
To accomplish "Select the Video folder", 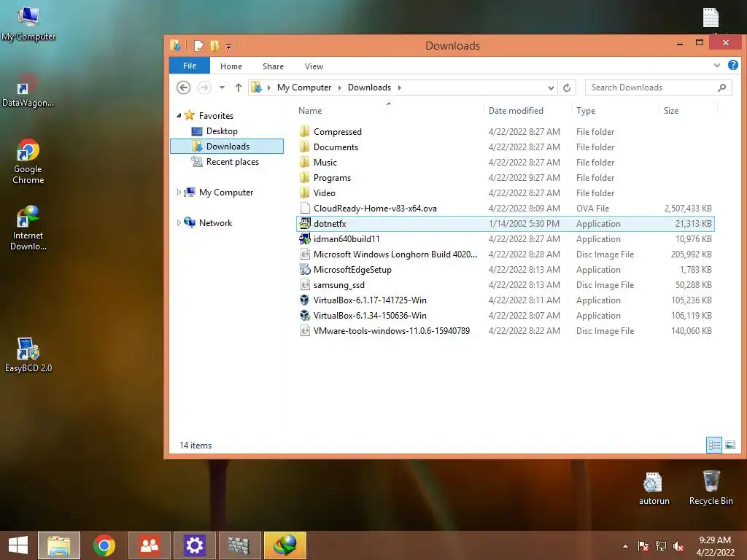I will [x=505, y=192].
